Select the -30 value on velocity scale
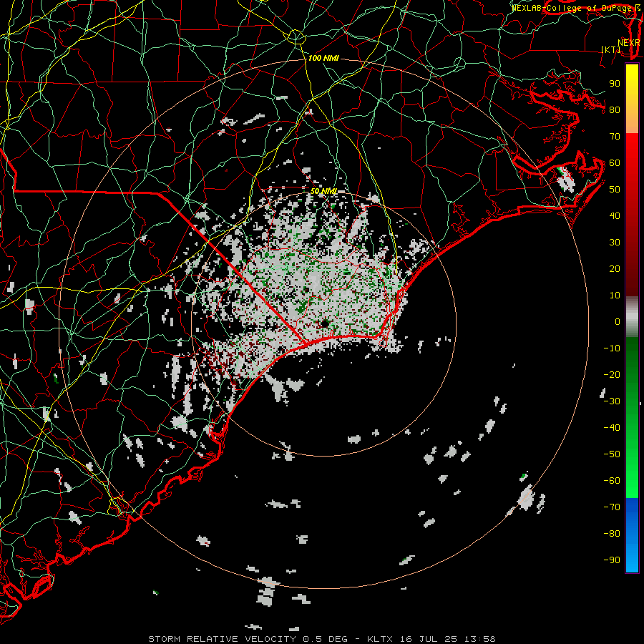Viewport: 644px width, 644px height. pos(612,401)
